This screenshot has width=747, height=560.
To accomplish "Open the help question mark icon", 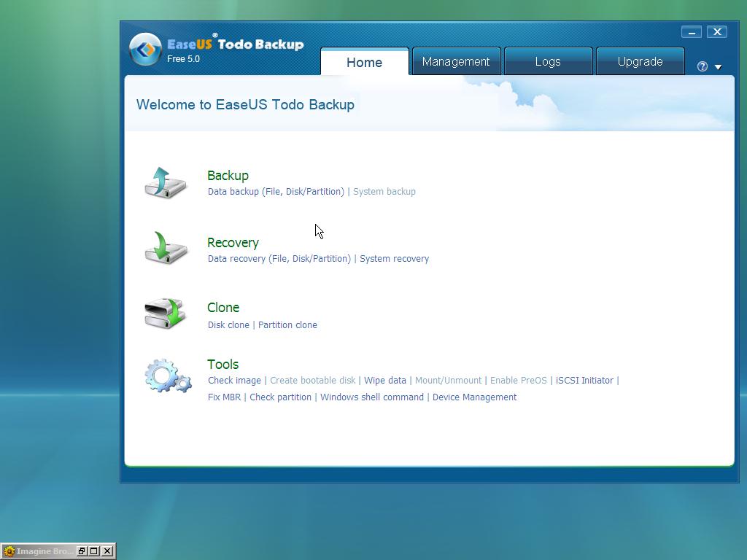I will tap(703, 66).
